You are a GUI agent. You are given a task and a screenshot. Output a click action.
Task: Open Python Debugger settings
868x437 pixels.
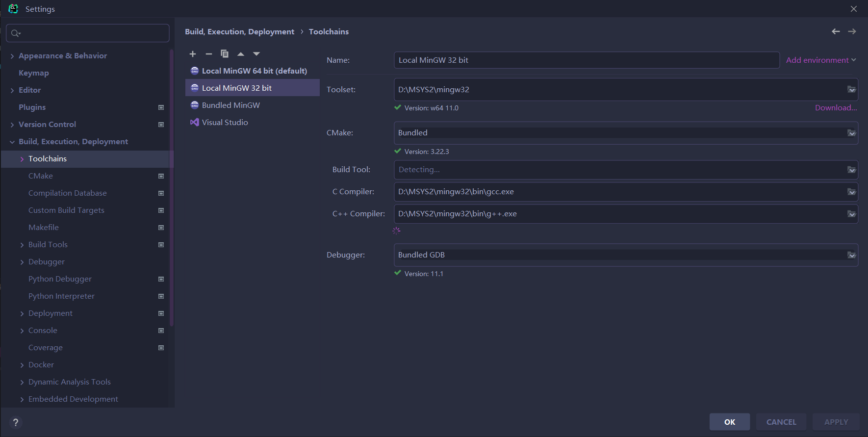pyautogui.click(x=60, y=279)
